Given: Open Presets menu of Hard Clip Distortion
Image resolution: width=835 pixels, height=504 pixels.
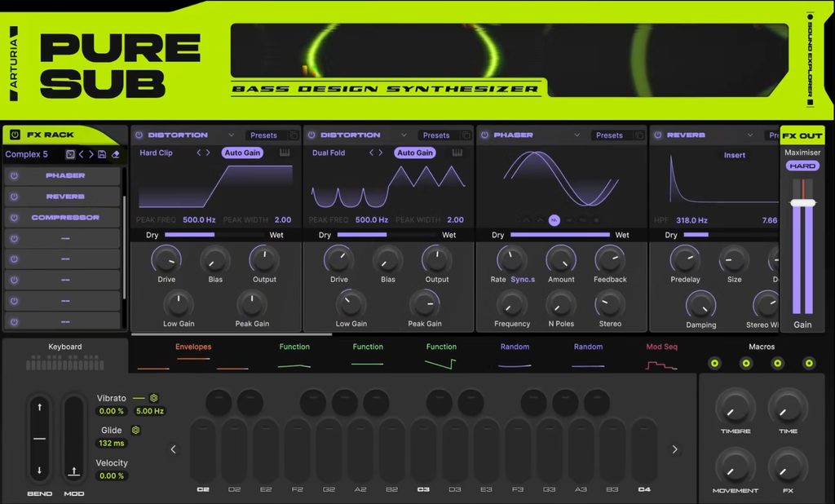Looking at the screenshot, I should pyautogui.click(x=263, y=135).
